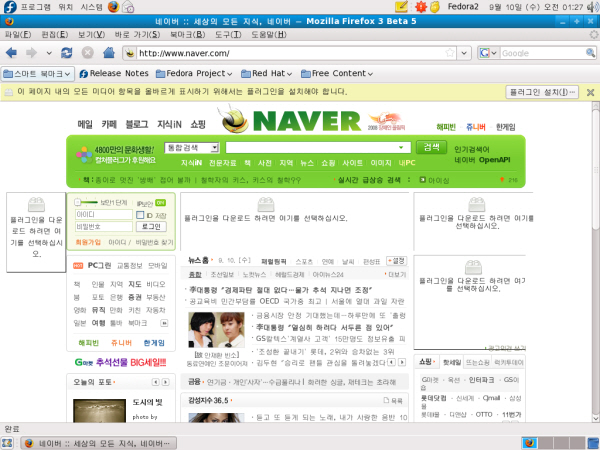
Task: Click the bookmark star in the address bar
Action: pyautogui.click(x=450, y=53)
